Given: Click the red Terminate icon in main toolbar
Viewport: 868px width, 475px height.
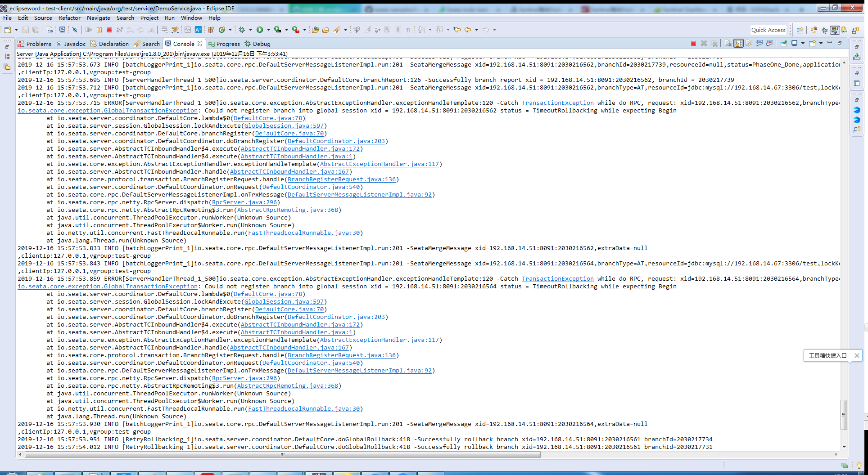Looking at the screenshot, I should pyautogui.click(x=109, y=30).
